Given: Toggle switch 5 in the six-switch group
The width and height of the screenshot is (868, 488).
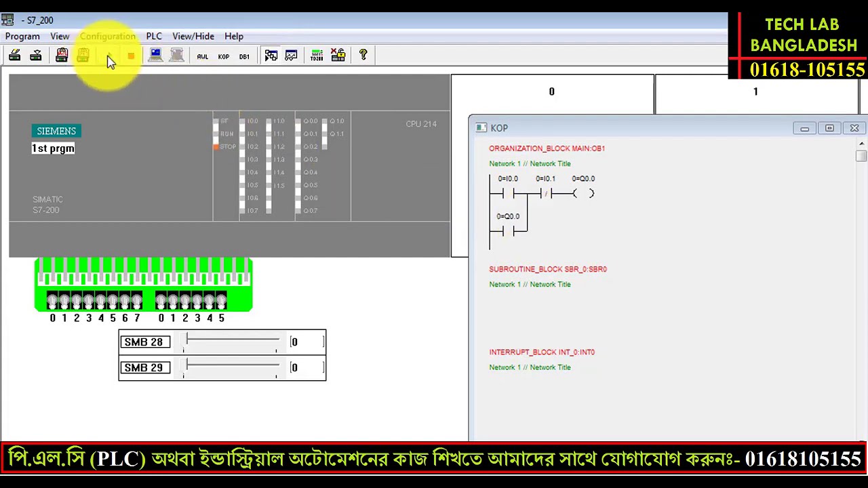Looking at the screenshot, I should coord(221,300).
